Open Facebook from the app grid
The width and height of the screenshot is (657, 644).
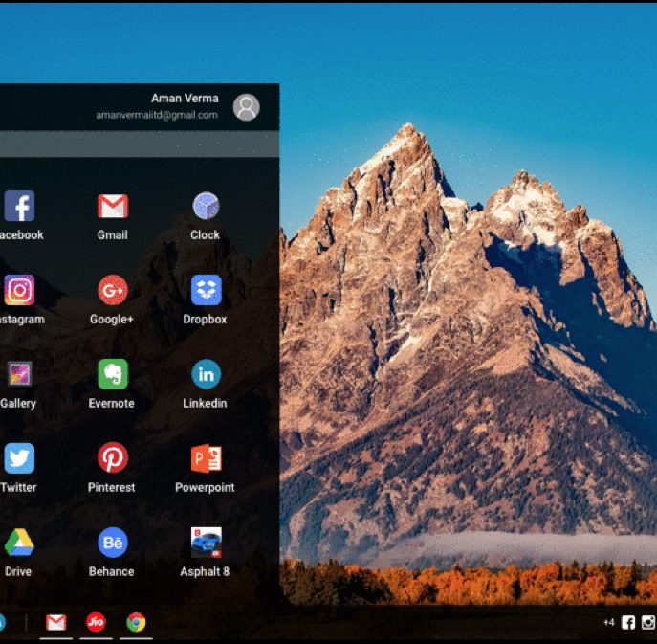coord(19,206)
